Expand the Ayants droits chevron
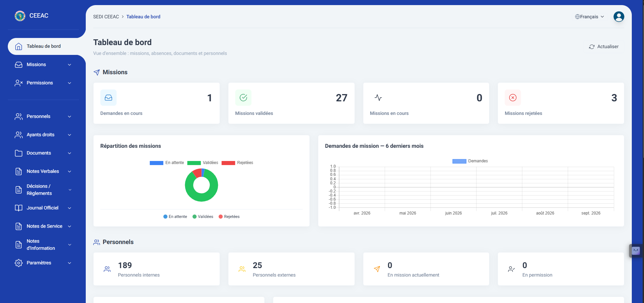 point(69,135)
